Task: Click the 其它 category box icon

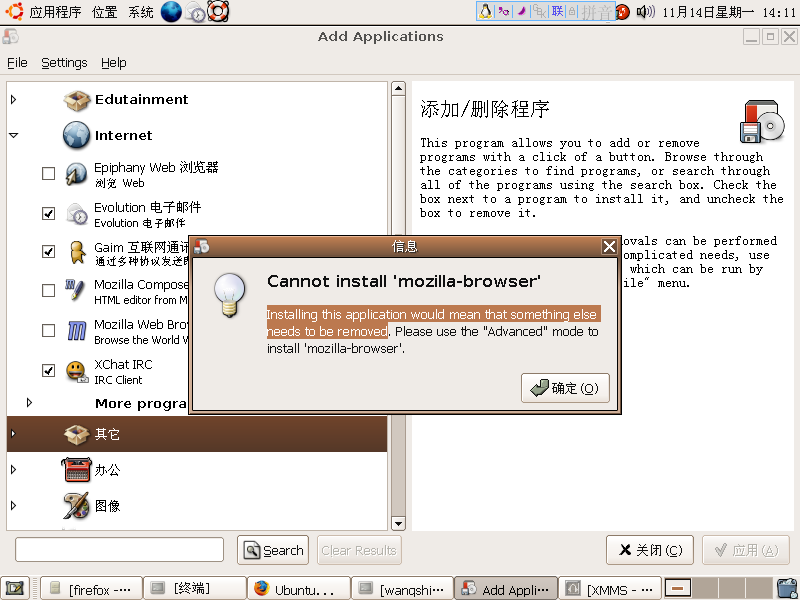Action: [77, 435]
